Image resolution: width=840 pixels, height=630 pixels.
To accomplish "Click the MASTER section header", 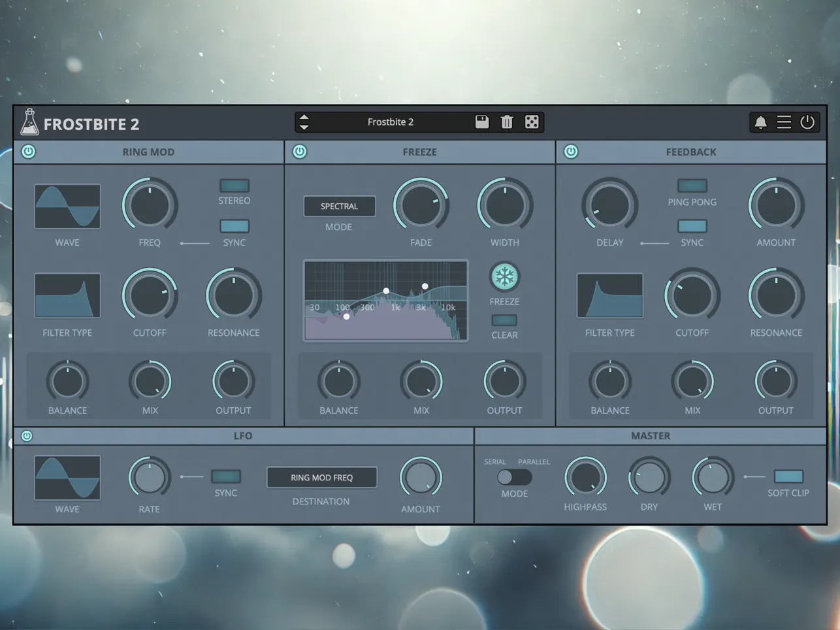I will point(651,436).
